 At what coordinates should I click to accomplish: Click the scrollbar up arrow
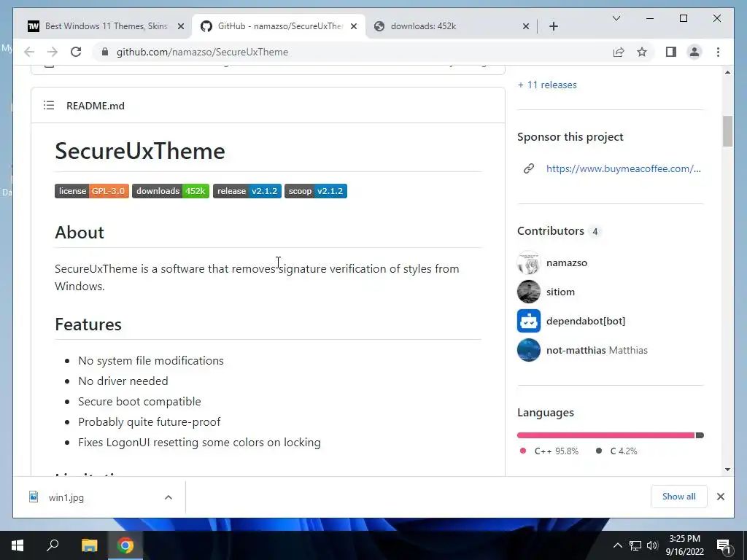[727, 72]
